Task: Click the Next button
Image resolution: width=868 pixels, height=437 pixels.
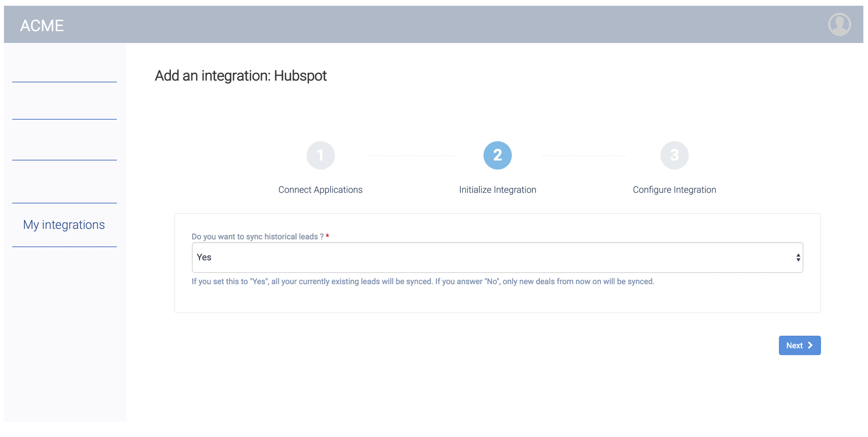Action: coord(800,345)
